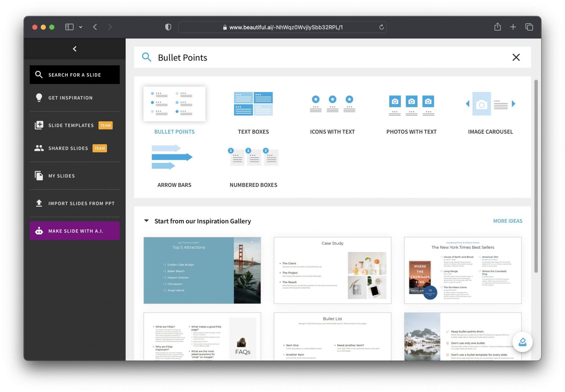
Task: Pick the Icons With Text template
Action: (x=332, y=104)
